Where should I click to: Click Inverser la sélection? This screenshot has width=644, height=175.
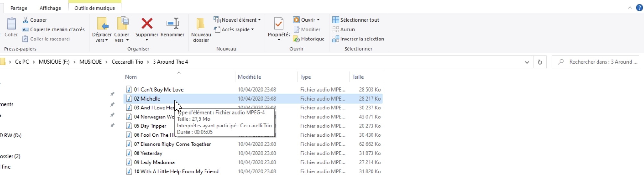pos(358,39)
